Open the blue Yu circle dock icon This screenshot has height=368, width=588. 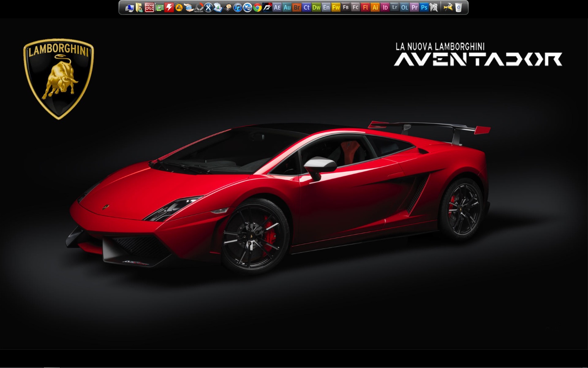click(247, 7)
